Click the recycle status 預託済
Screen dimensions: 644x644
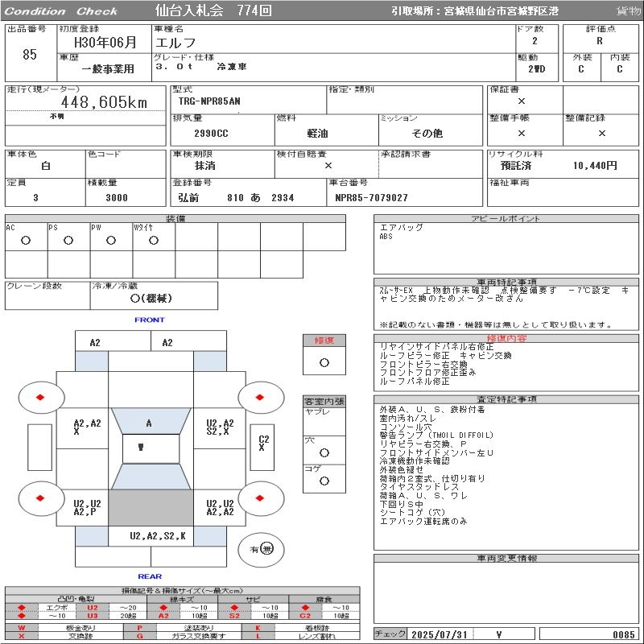[x=516, y=166]
